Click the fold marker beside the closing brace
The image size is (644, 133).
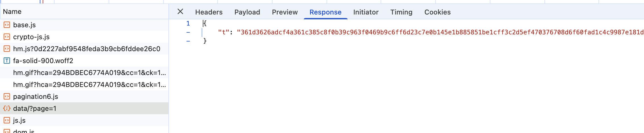click(x=188, y=41)
